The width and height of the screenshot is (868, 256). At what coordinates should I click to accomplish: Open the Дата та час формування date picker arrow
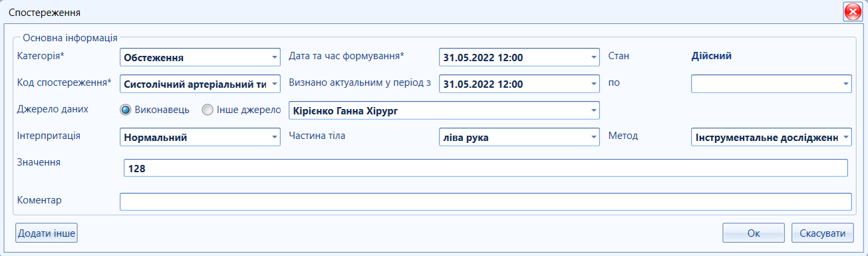tap(594, 57)
